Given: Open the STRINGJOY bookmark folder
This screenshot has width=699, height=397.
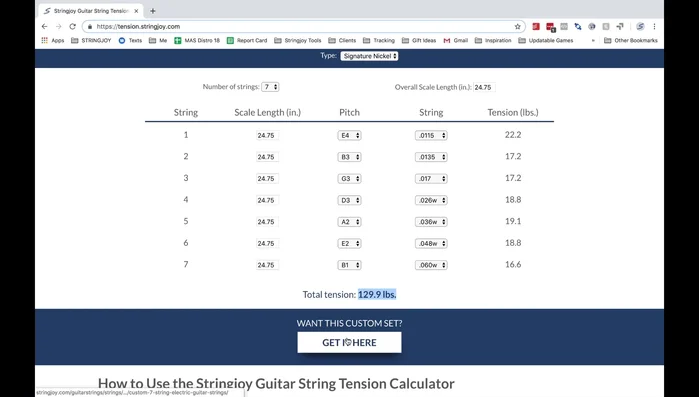Looking at the screenshot, I should [x=91, y=40].
